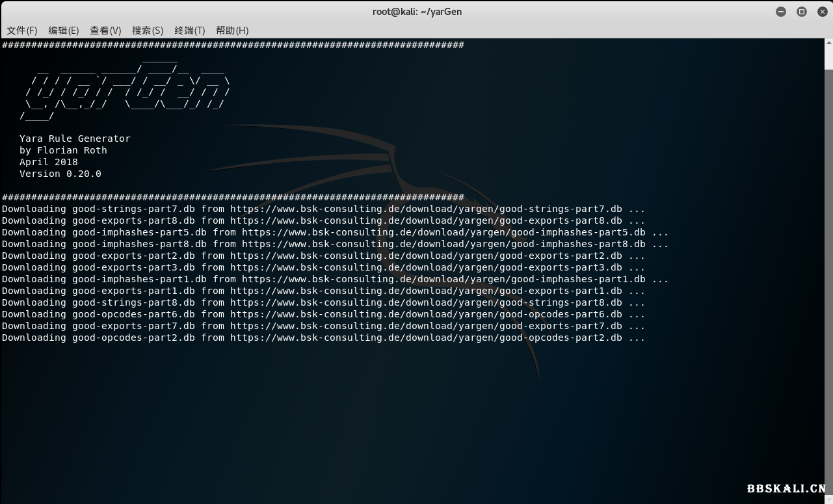The width and height of the screenshot is (833, 504).
Task: Click the root@kali: ~/yarGen window title
Action: (x=417, y=12)
